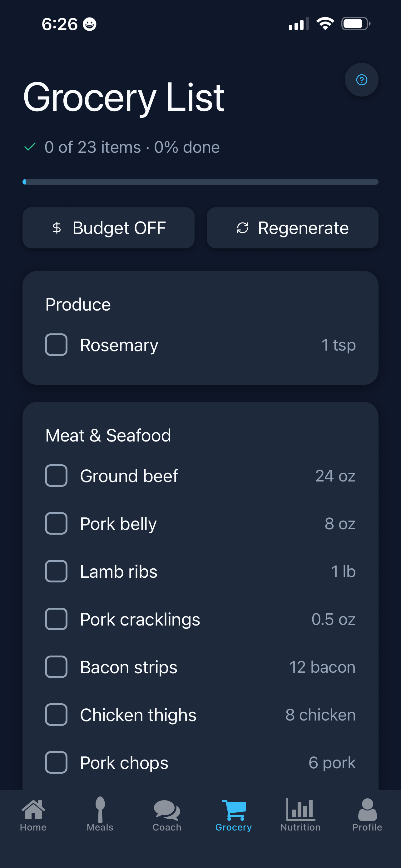This screenshot has width=401, height=868.
Task: Check off Ground beef
Action: 56,476
